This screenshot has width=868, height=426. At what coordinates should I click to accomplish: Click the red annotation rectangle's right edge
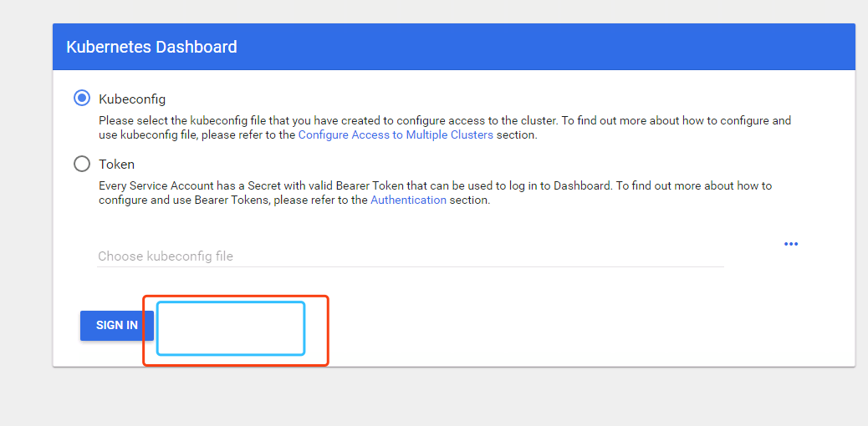328,330
